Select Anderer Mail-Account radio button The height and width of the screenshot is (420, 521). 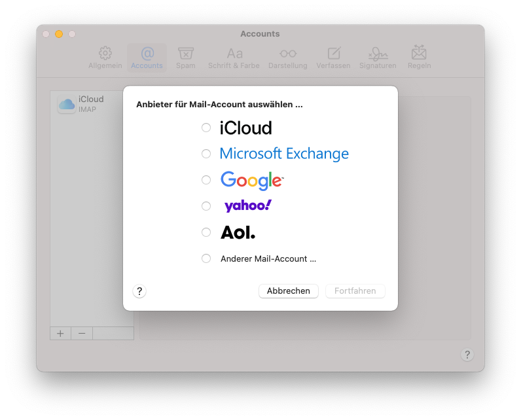206,258
